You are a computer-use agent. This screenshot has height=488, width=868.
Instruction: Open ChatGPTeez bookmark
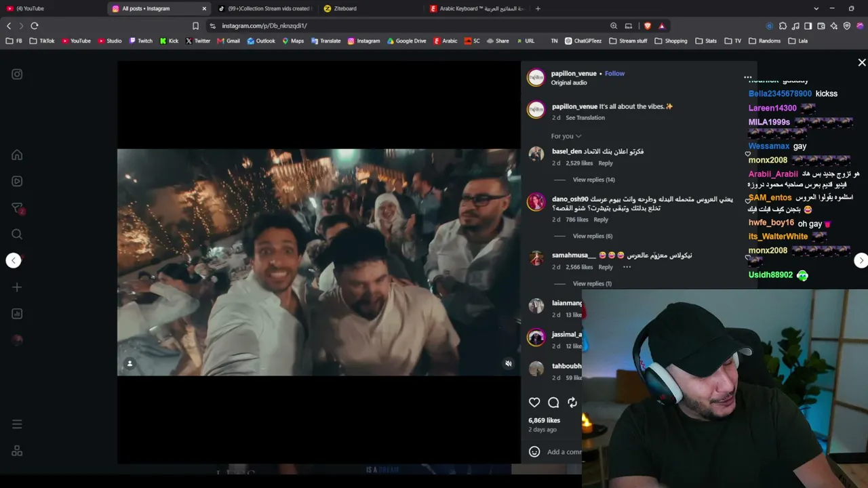pyautogui.click(x=583, y=41)
